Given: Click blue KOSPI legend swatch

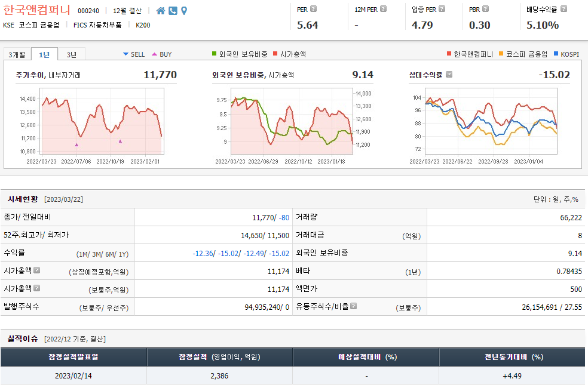Looking at the screenshot, I should [556, 54].
